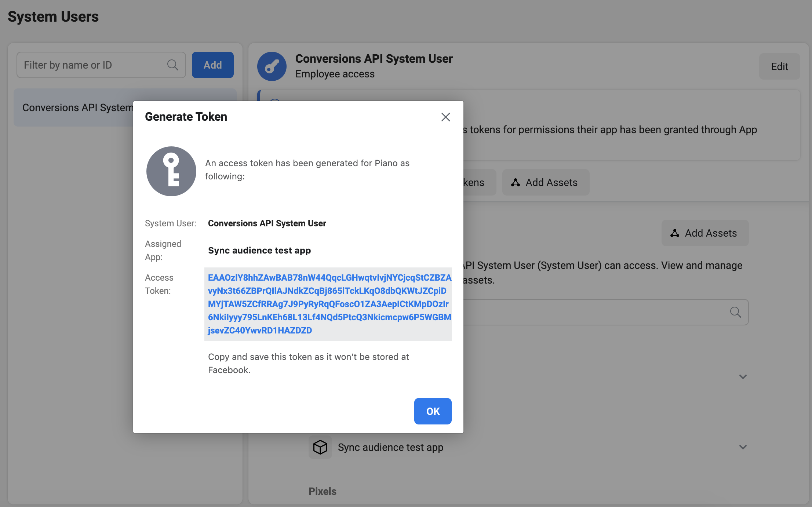Click the key icon in the dialog
Viewport: 812px width, 507px height.
(171, 171)
